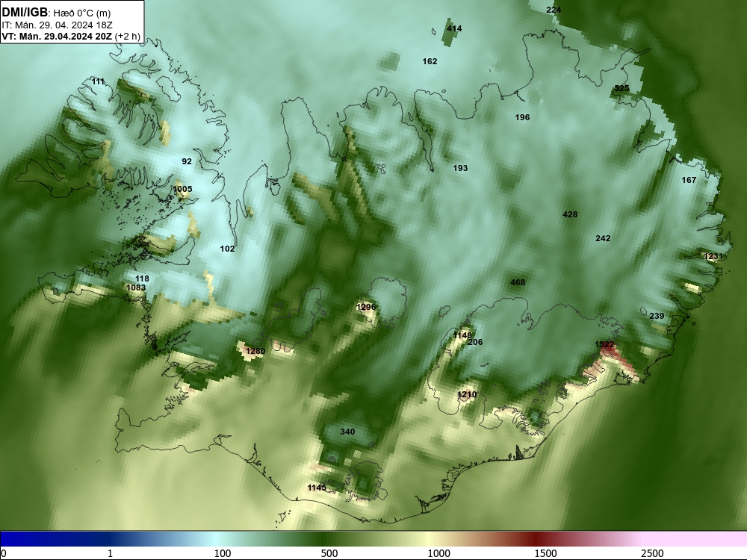Click the map value 1231
The width and height of the screenshot is (747, 560).
713,257
